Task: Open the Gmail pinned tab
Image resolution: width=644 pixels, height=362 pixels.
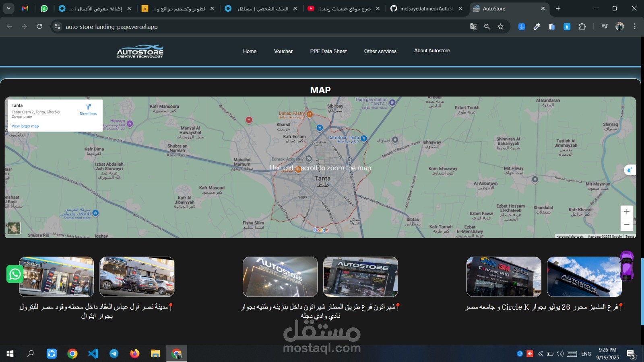Action: pyautogui.click(x=25, y=8)
